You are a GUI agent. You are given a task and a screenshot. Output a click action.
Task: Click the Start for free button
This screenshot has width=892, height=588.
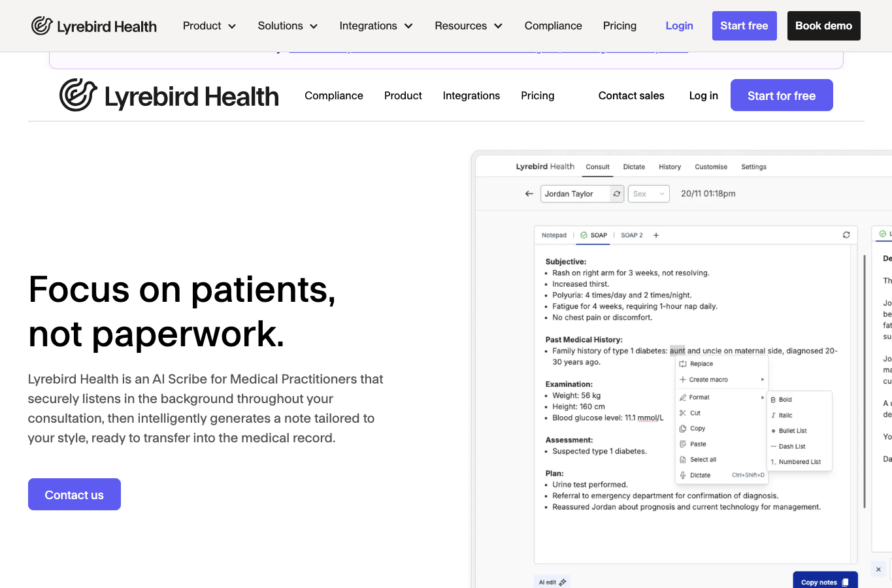coord(782,95)
